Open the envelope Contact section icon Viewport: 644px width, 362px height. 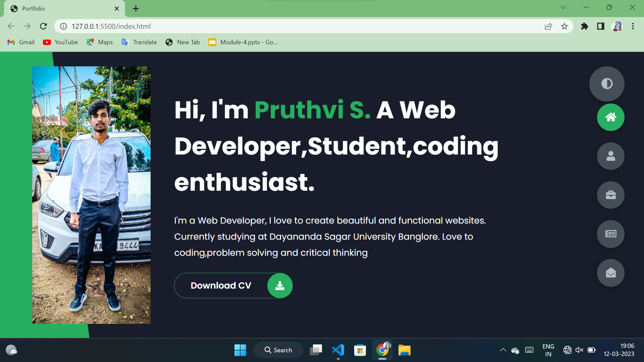click(x=610, y=273)
